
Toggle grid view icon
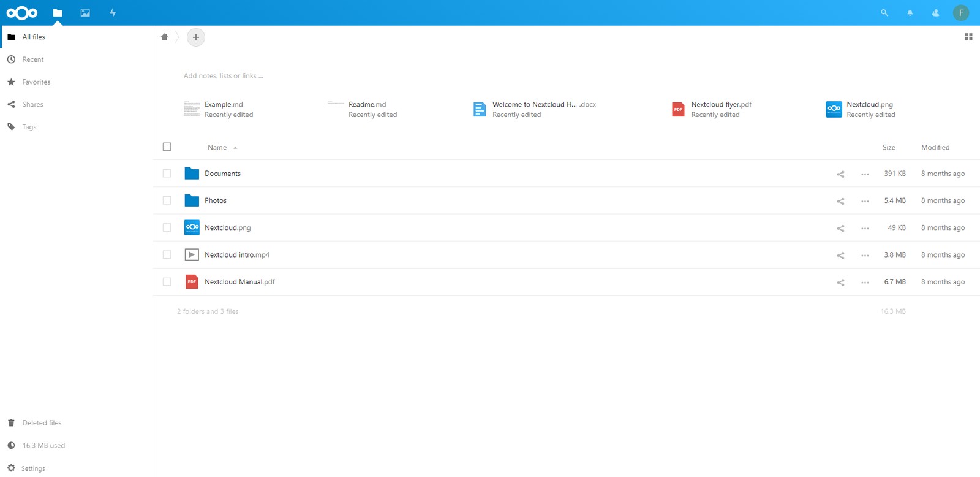point(968,37)
